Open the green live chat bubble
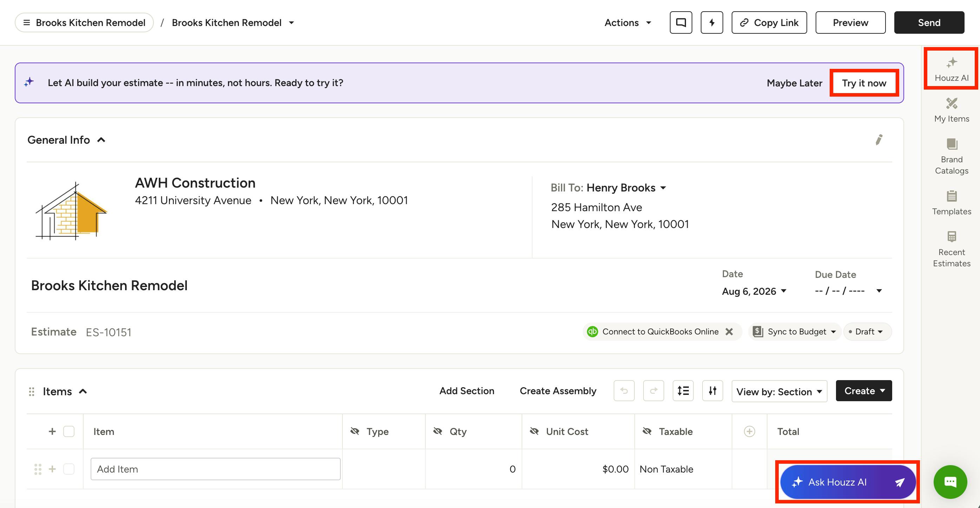Screen dimensions: 980x508 click(x=950, y=482)
